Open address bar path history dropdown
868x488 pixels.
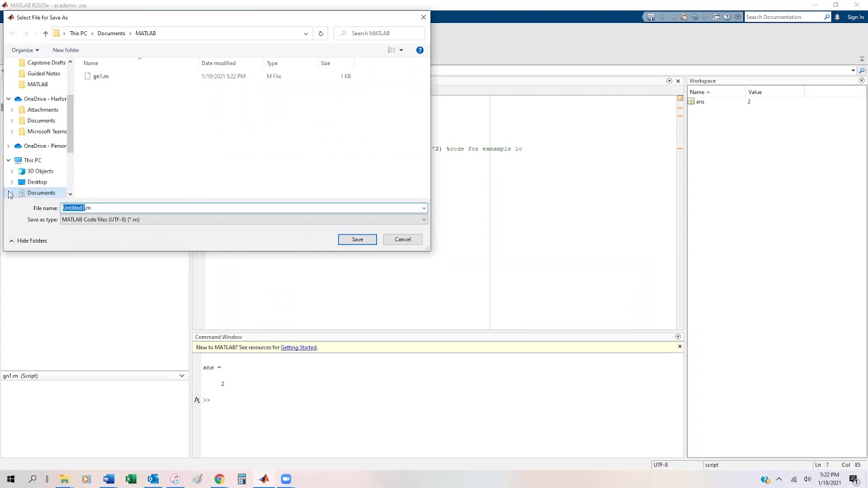pyautogui.click(x=306, y=33)
